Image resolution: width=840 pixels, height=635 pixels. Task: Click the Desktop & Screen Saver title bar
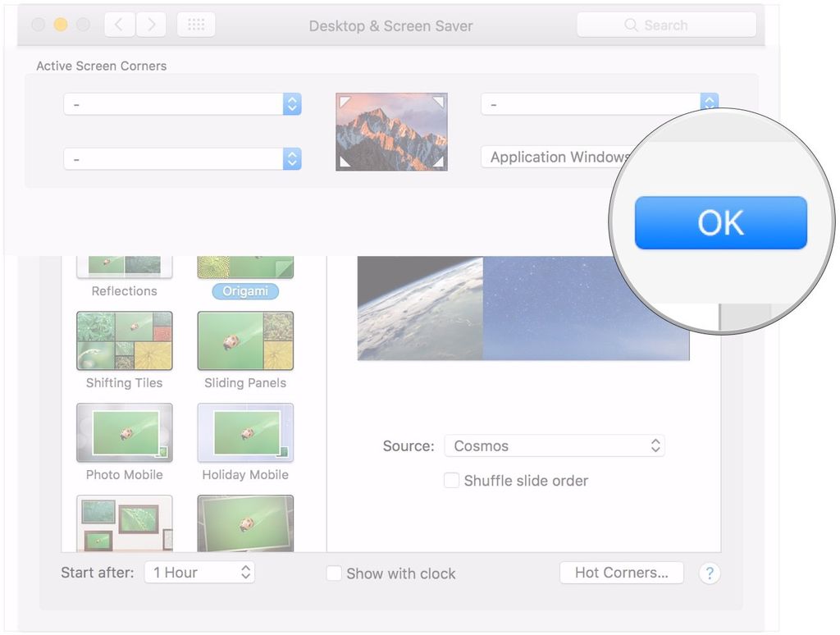(x=390, y=25)
